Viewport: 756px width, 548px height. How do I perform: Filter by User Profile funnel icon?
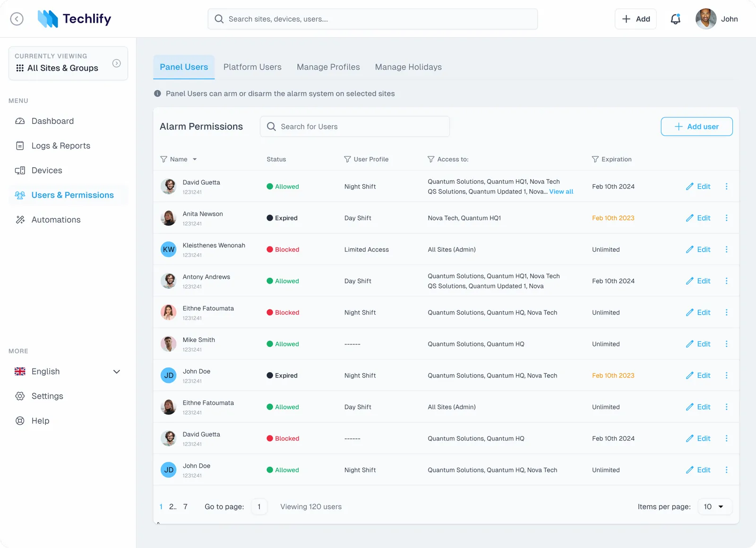point(347,159)
